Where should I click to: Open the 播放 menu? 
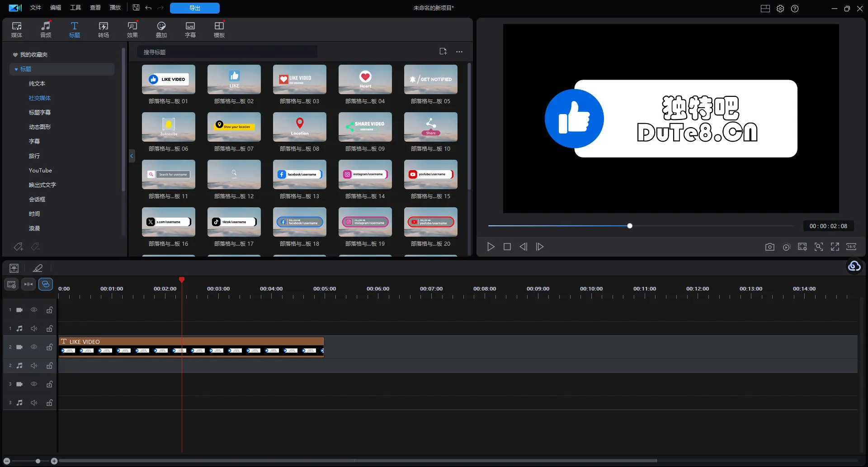pyautogui.click(x=115, y=8)
